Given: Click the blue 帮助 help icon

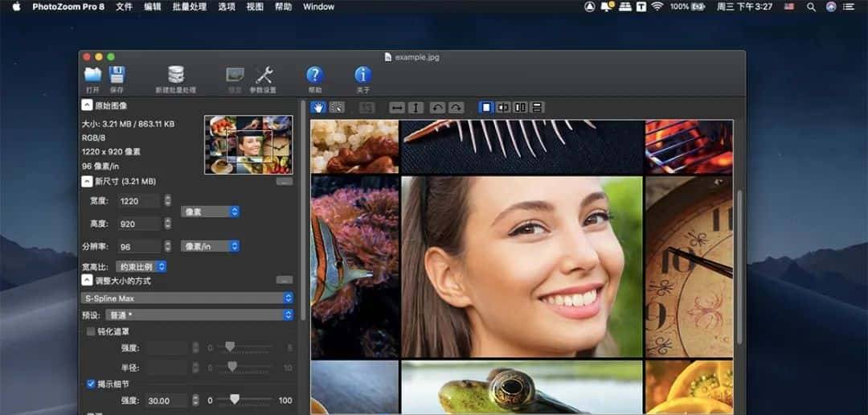Looking at the screenshot, I should (314, 76).
